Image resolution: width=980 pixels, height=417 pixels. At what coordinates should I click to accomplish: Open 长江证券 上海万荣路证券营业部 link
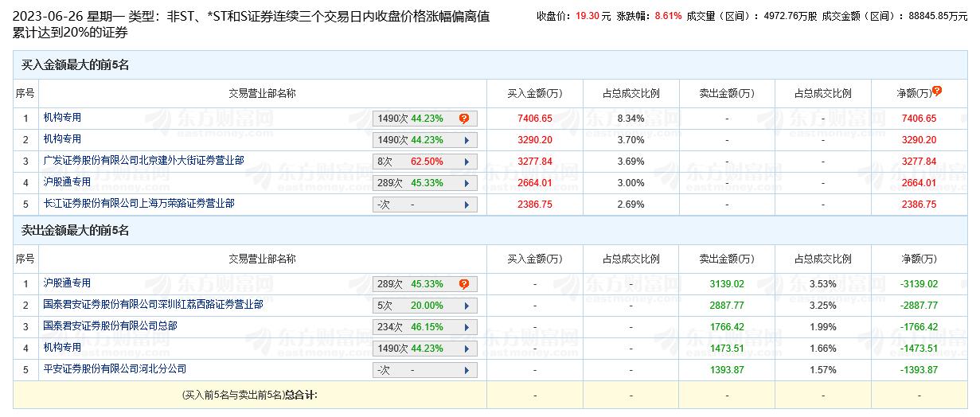tap(139, 204)
